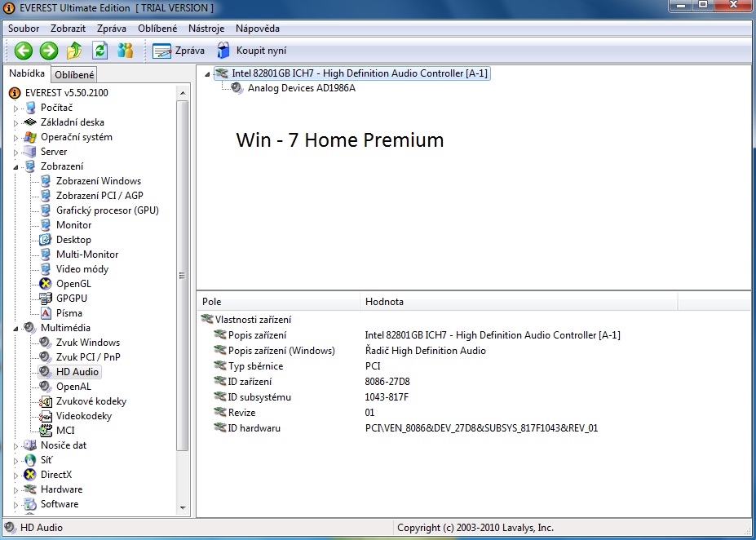Screen dimensions: 756x540
Task: Open the Nástroje menu
Action: click(x=206, y=29)
